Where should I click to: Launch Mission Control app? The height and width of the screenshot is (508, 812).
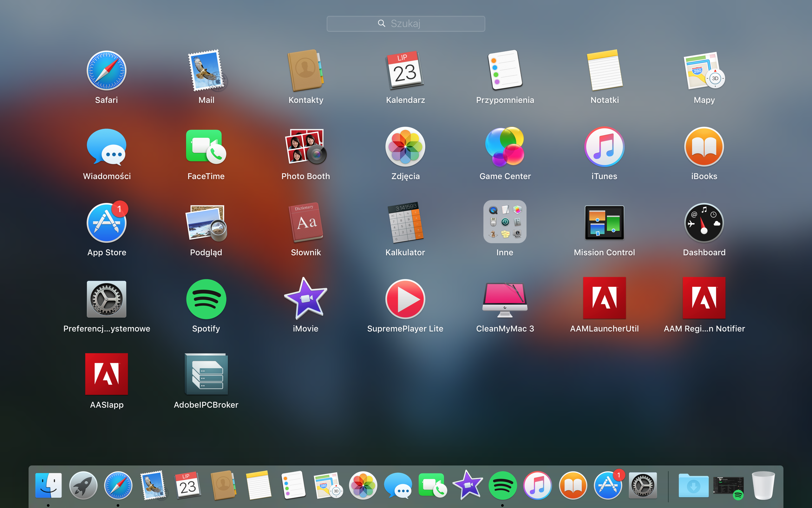coord(605,223)
